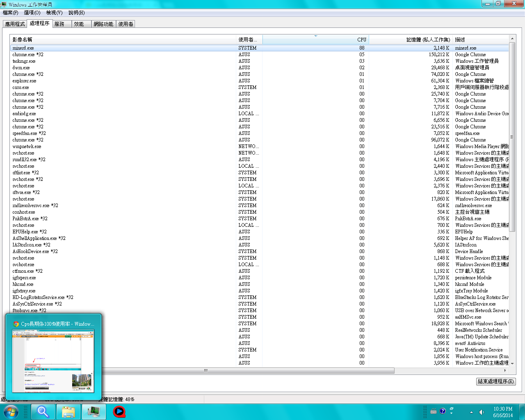Open the Windows Start menu orb

[10, 412]
